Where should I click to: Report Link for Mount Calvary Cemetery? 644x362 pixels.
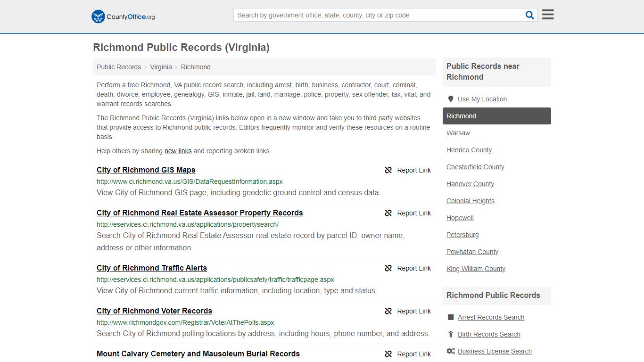(414, 354)
